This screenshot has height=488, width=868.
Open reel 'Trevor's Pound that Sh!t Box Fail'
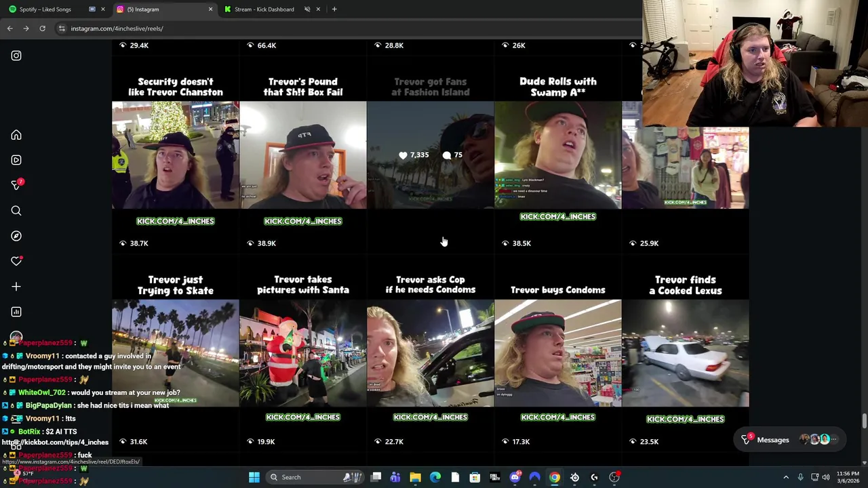pyautogui.click(x=303, y=155)
